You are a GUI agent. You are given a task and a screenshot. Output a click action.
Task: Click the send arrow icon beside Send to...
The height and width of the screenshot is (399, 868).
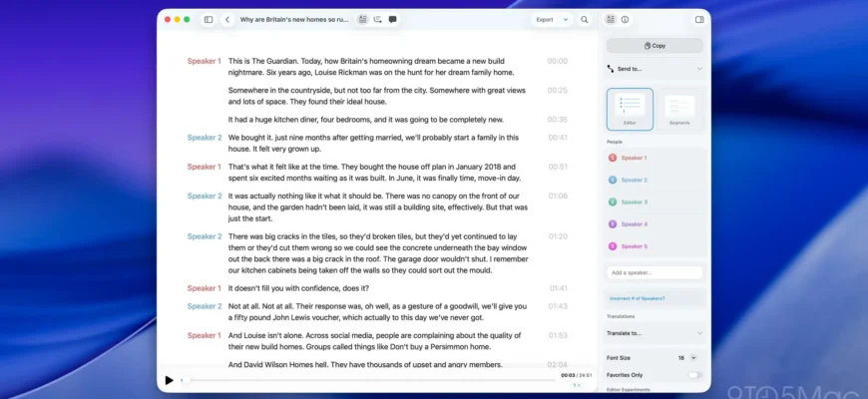pyautogui.click(x=611, y=69)
